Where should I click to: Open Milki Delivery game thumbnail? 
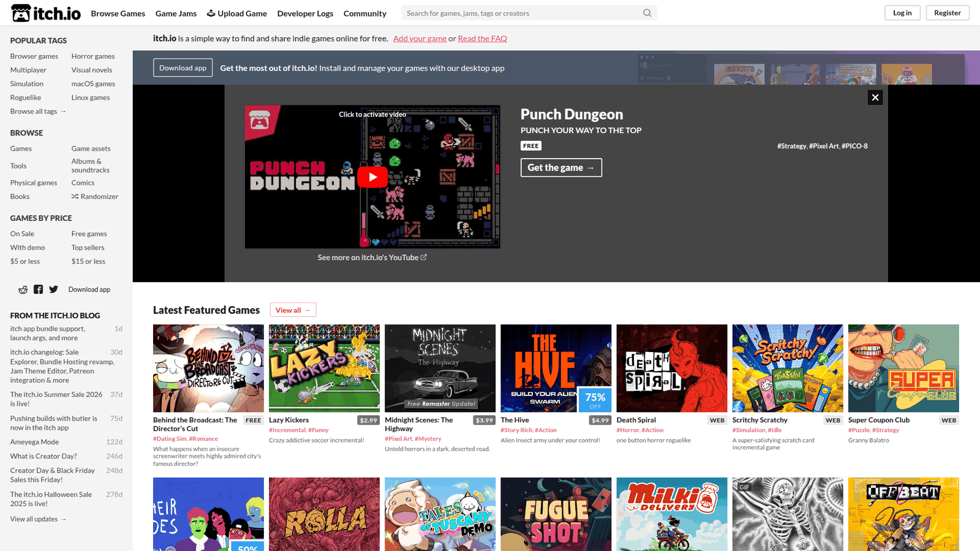coord(672,514)
